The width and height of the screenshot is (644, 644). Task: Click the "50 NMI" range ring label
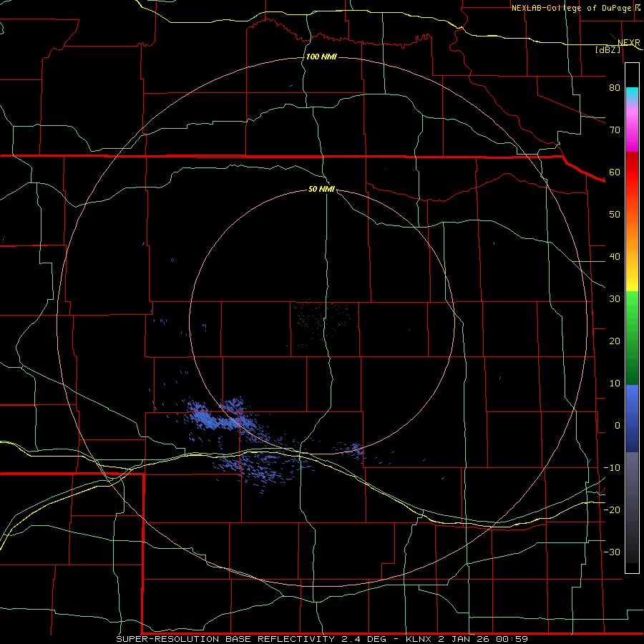[x=321, y=189]
